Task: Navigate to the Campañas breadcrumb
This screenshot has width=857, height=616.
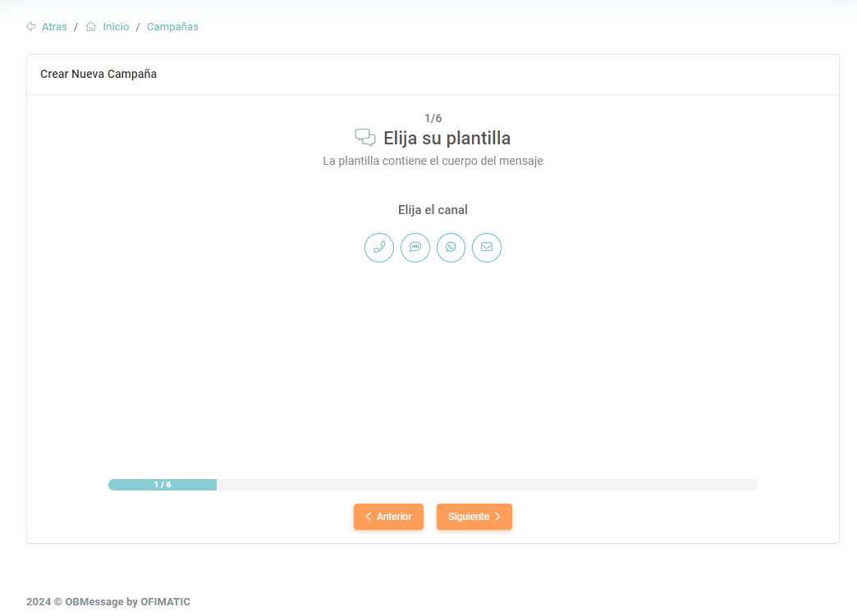Action: pos(172,27)
